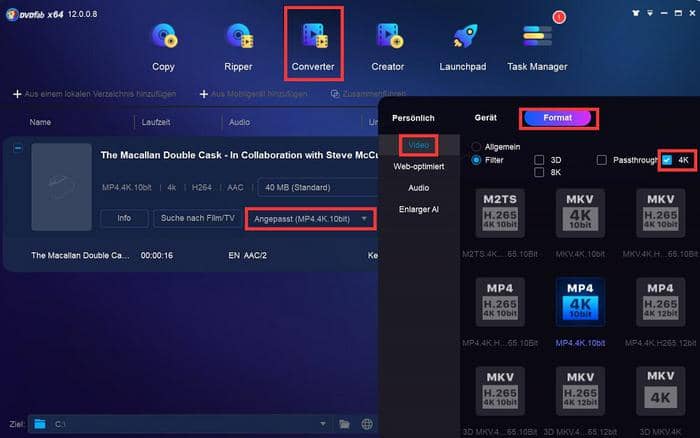The width and height of the screenshot is (700, 438).
Task: Toggle the Passthrough checkbox
Action: pyautogui.click(x=602, y=160)
